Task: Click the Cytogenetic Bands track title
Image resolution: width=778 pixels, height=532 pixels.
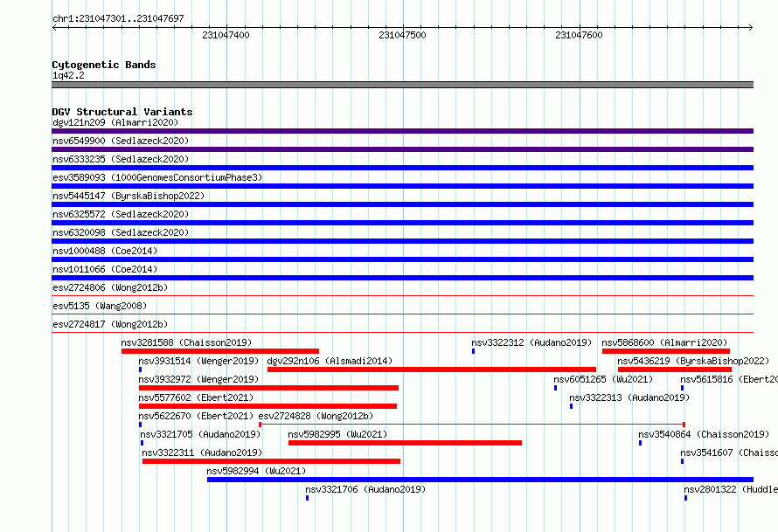Action: click(x=104, y=65)
